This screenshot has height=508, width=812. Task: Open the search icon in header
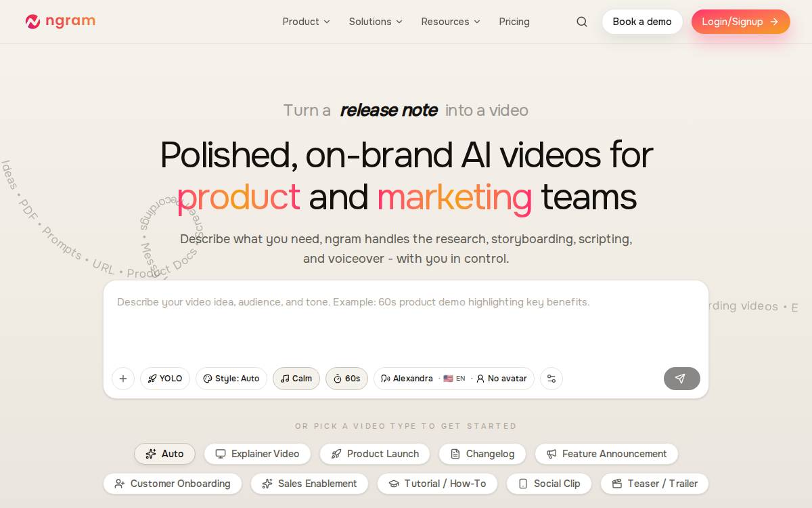(582, 22)
